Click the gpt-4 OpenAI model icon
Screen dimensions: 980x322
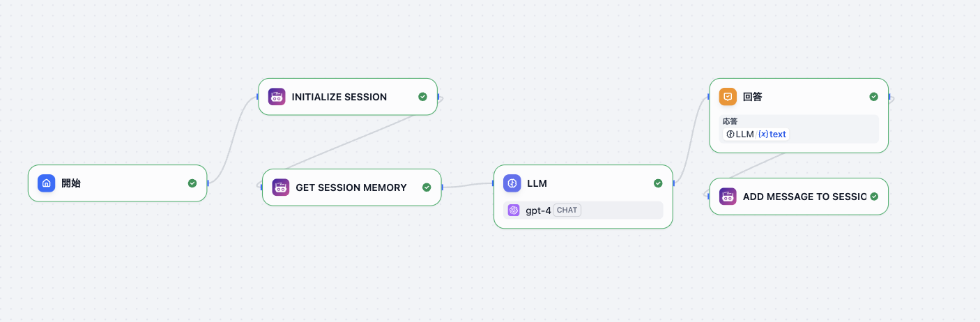514,210
